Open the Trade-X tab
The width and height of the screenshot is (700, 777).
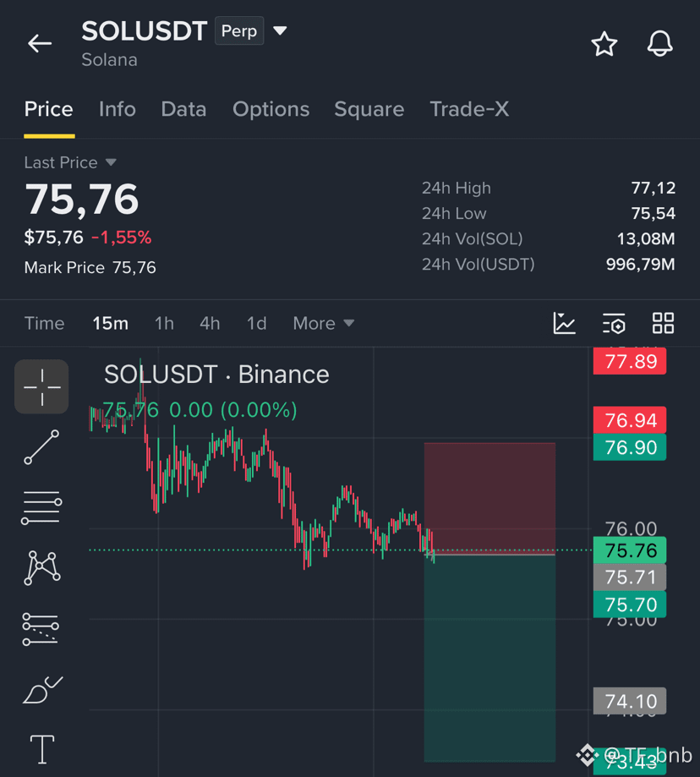point(469,109)
